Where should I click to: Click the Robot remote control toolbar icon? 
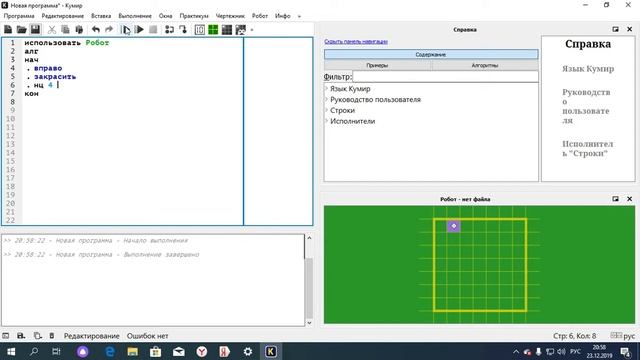click(x=241, y=29)
